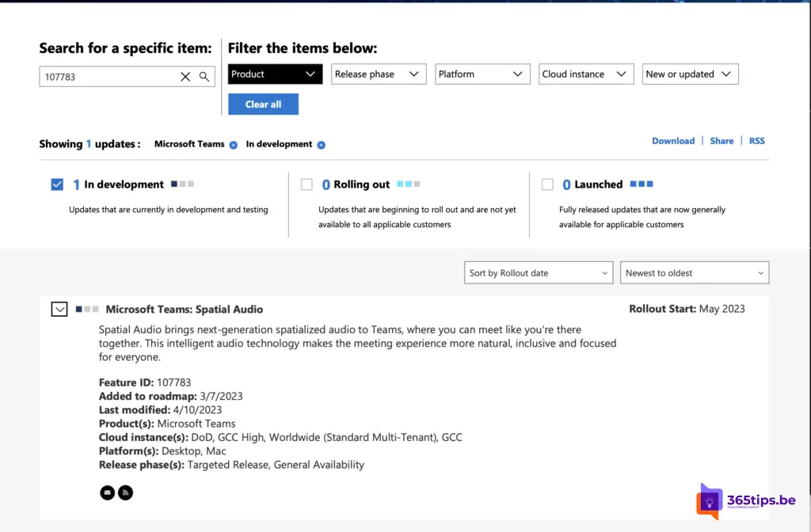
Task: Click the email share icon
Action: coord(107,493)
